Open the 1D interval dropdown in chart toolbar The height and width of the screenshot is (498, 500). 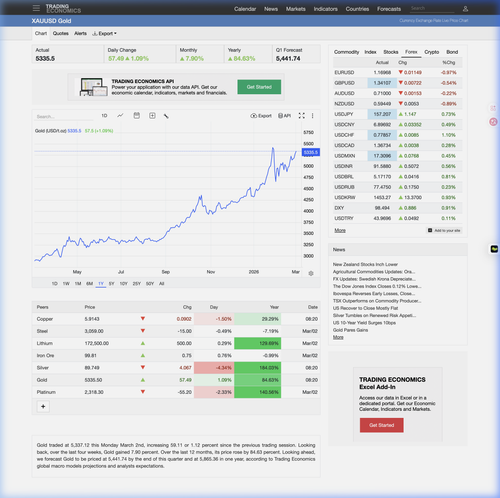click(x=104, y=116)
